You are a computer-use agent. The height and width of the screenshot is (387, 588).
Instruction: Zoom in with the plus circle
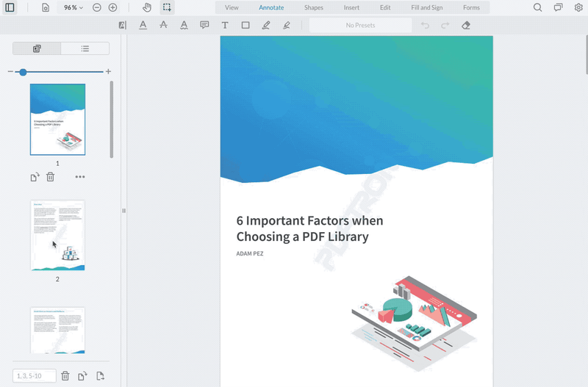coord(112,7)
